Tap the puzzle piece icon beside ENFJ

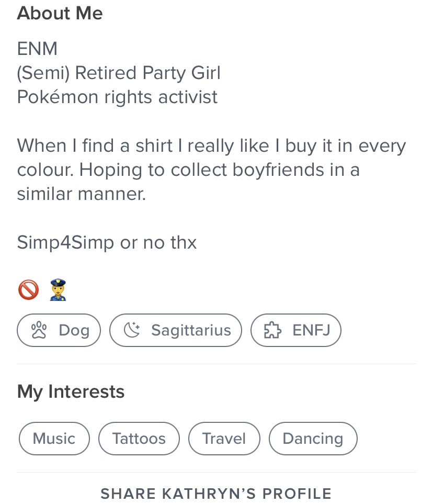point(272,330)
